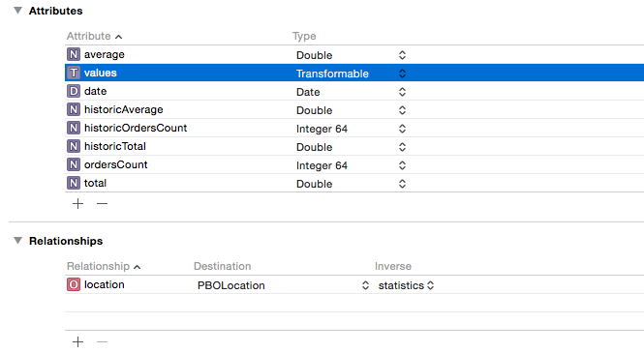
Task: Open type dropdown for average attribute
Action: coord(402,55)
